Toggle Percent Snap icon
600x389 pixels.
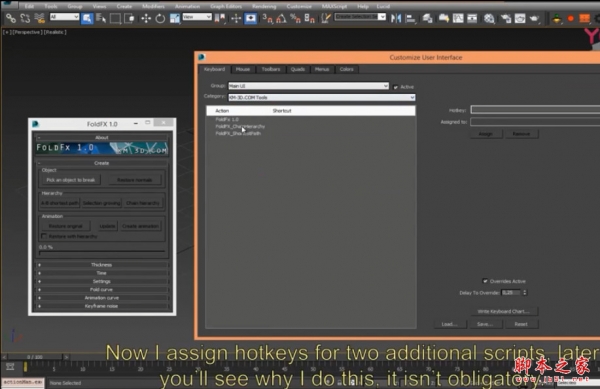[x=295, y=18]
